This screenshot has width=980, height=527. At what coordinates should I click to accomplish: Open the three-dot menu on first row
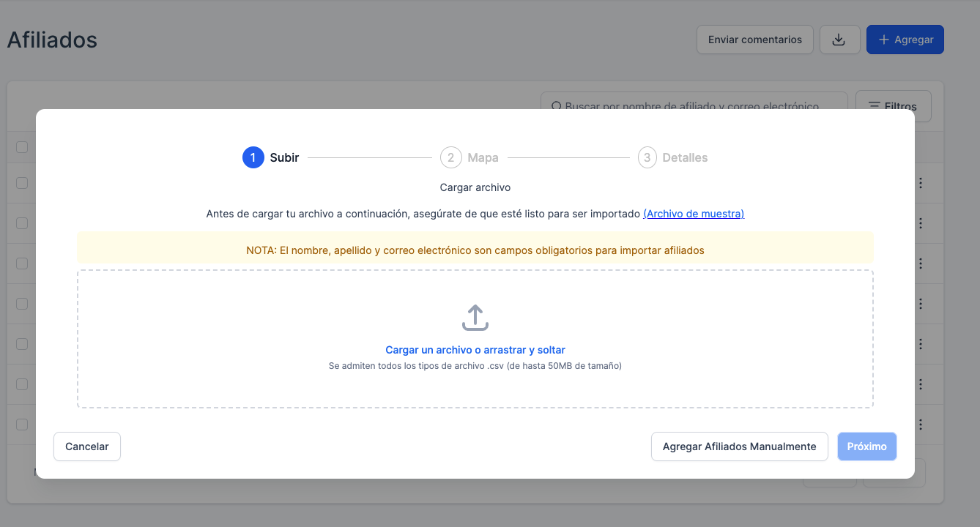coord(920,183)
